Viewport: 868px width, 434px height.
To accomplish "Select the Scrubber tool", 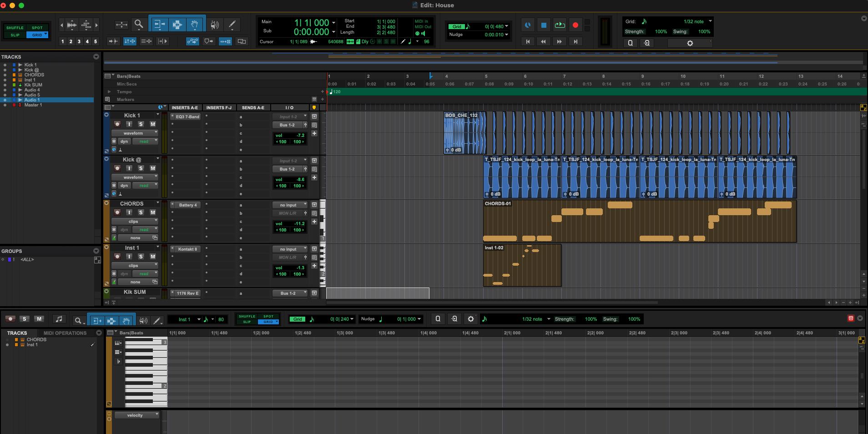I will tap(214, 24).
